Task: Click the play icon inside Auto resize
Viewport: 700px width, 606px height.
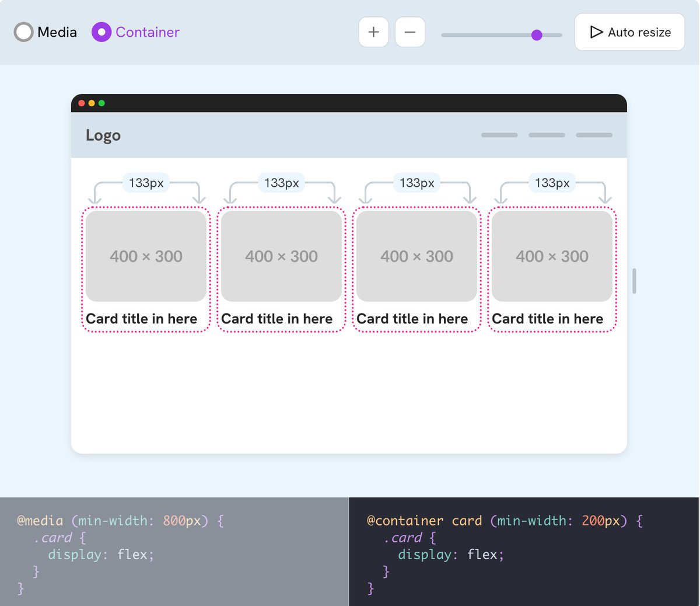Action: [597, 32]
